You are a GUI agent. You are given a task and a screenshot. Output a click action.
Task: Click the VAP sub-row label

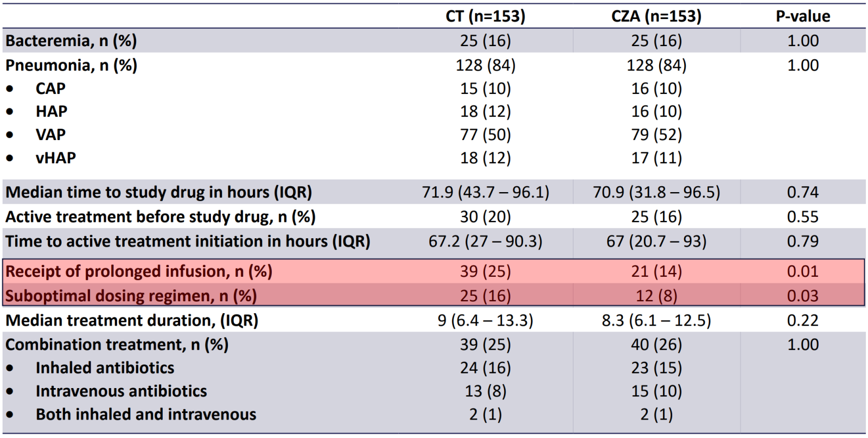coord(50,135)
